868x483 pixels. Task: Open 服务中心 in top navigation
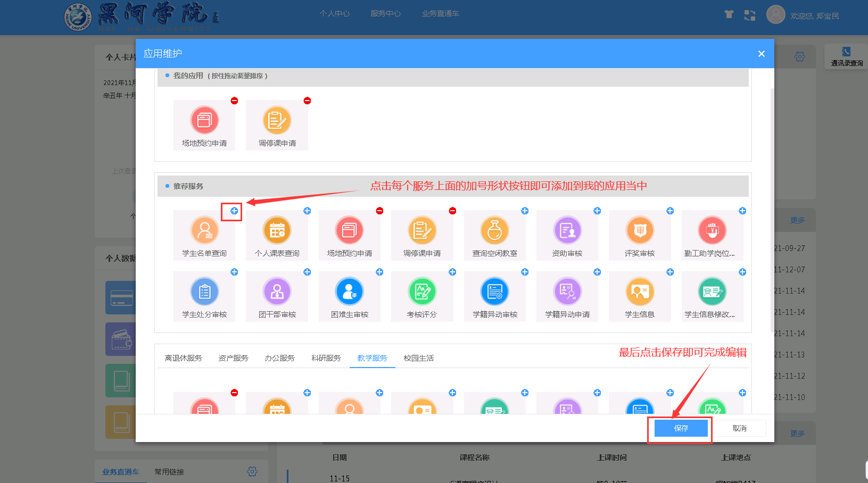(x=386, y=13)
